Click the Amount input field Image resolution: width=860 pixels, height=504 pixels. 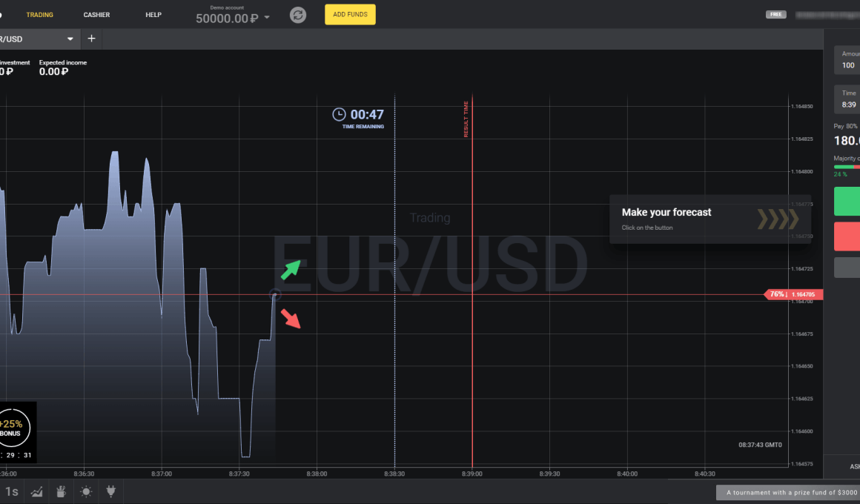point(849,65)
